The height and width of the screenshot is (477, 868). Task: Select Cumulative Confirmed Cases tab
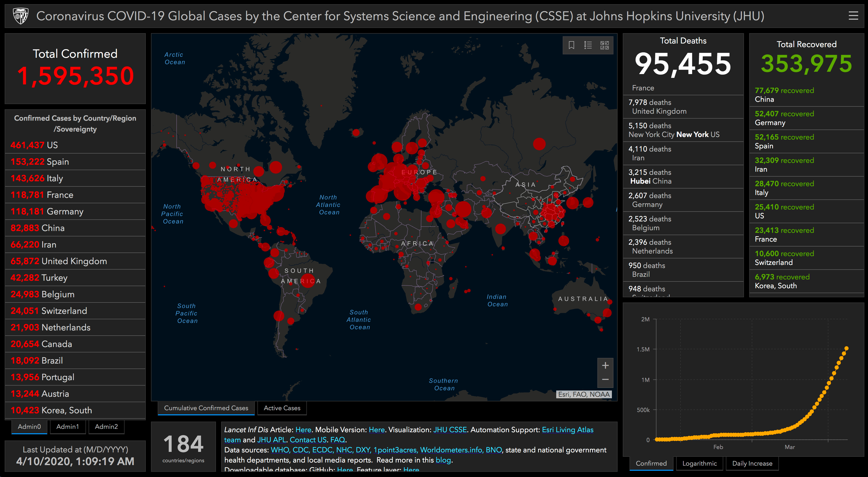pyautogui.click(x=206, y=408)
